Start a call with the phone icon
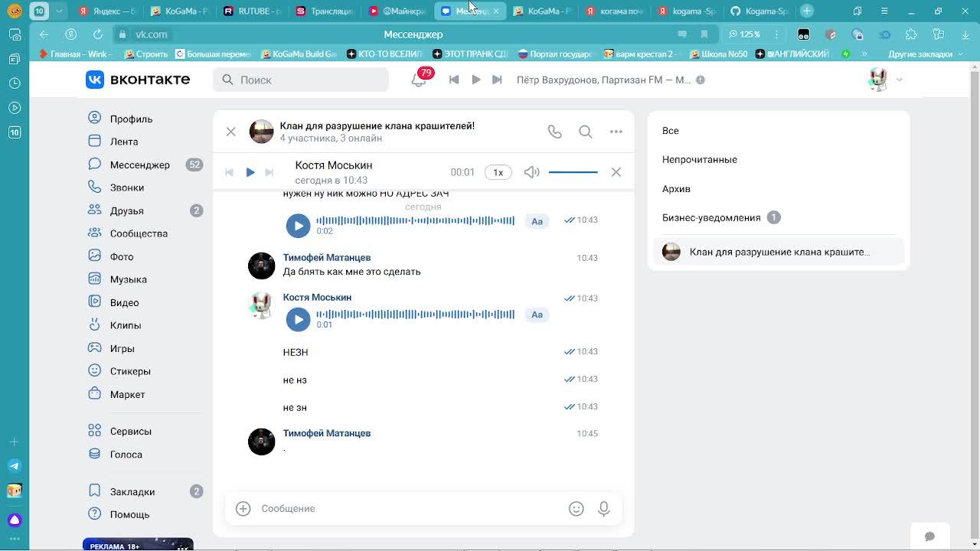This screenshot has width=980, height=551. [x=555, y=132]
